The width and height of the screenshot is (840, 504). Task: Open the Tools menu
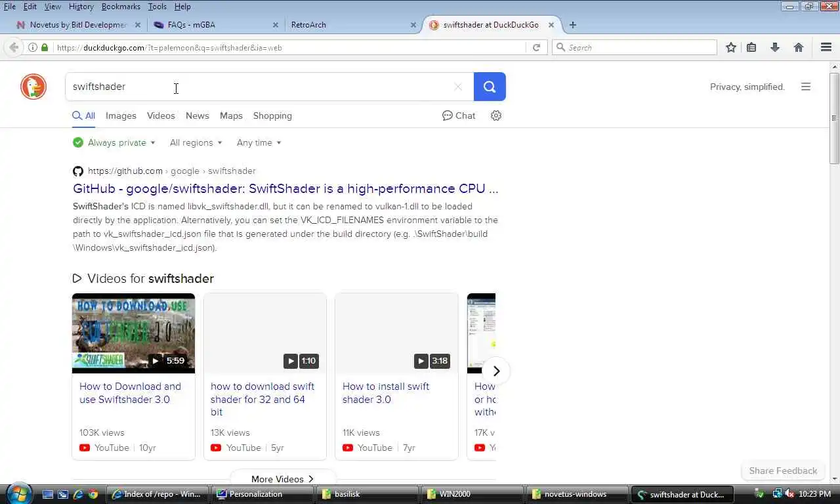click(157, 7)
